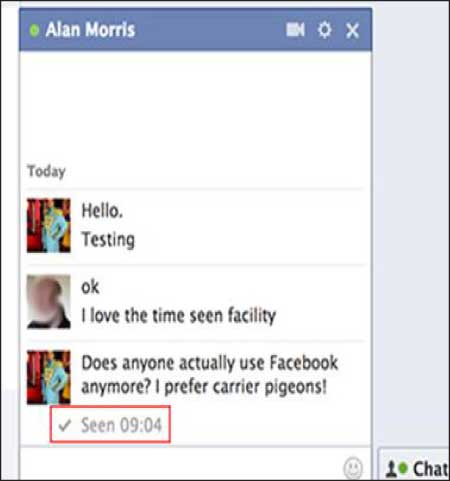Focus the message input box
Viewport: 450px width, 481px height.
pyautogui.click(x=180, y=465)
